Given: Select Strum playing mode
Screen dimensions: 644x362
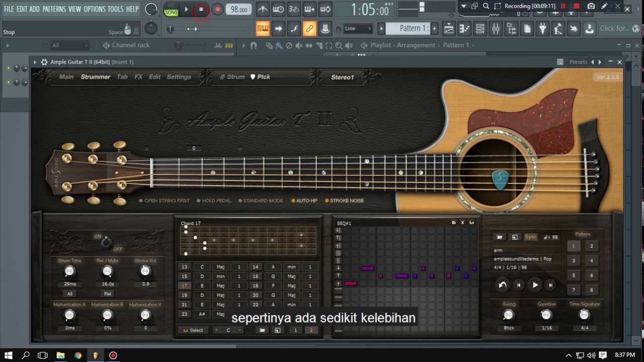Looking at the screenshot, I should click(x=232, y=77).
